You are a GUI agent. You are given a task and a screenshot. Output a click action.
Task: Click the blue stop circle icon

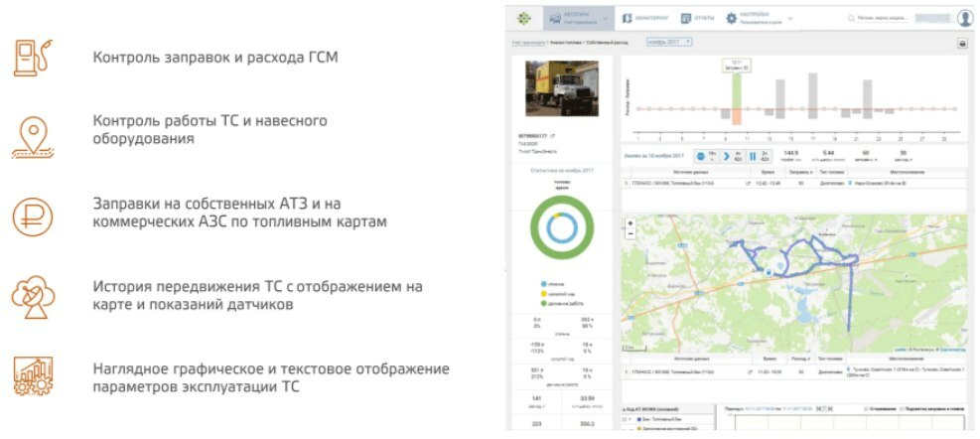[x=701, y=156]
